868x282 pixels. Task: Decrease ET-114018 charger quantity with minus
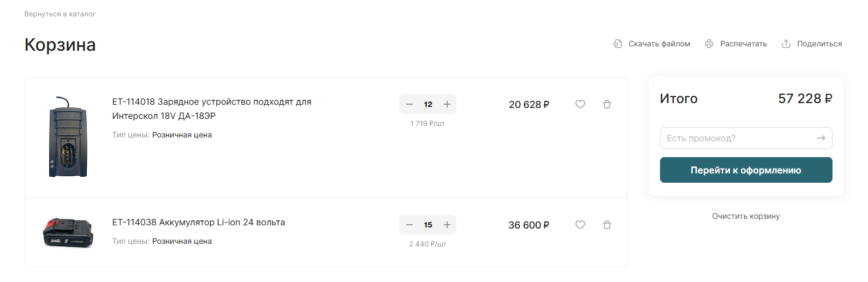pyautogui.click(x=409, y=104)
